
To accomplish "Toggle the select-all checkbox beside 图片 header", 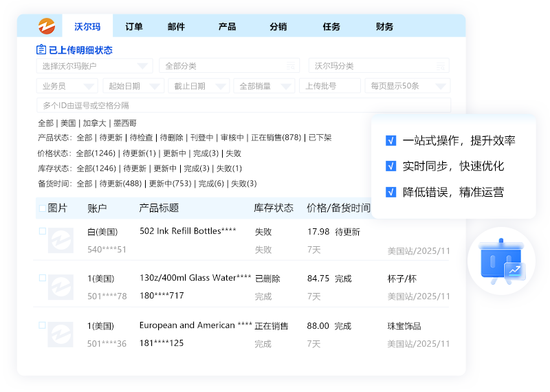I will coord(43,208).
